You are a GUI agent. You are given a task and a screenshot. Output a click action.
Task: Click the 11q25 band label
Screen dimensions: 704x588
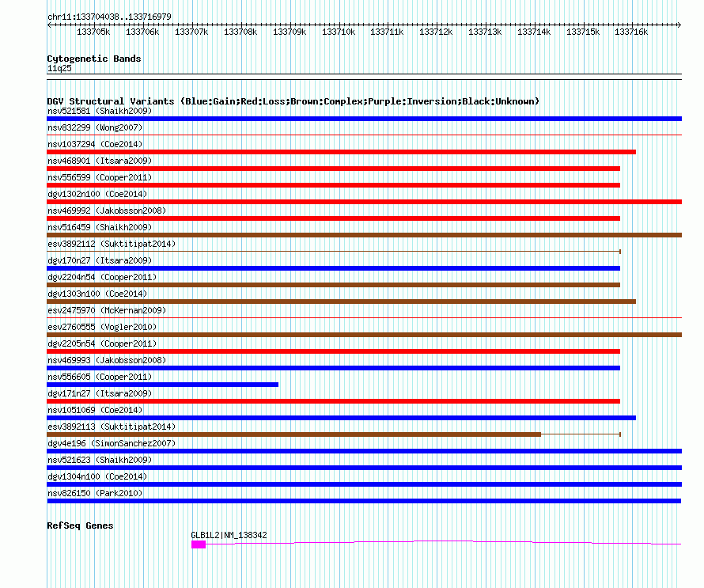pos(59,68)
